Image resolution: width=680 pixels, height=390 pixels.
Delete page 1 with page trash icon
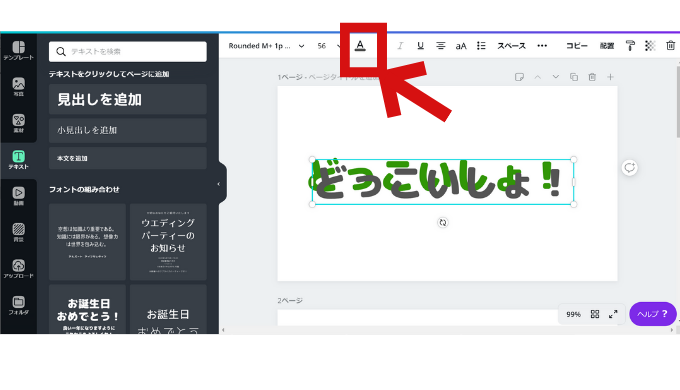592,77
